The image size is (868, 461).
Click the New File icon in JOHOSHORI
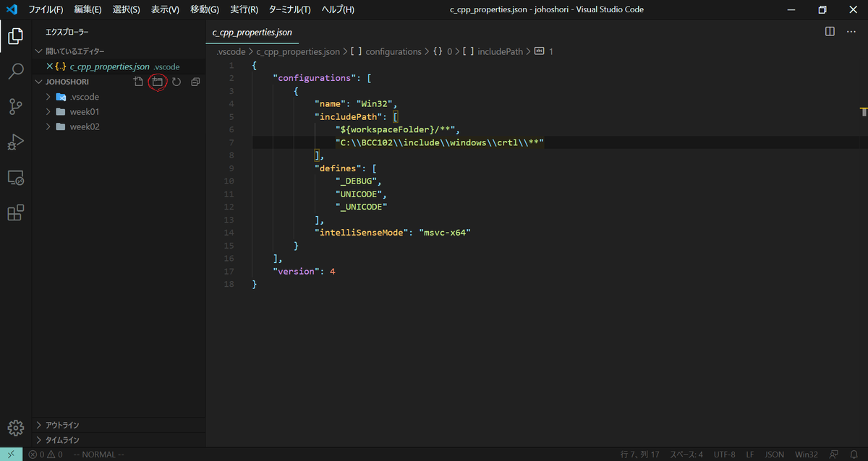(139, 82)
